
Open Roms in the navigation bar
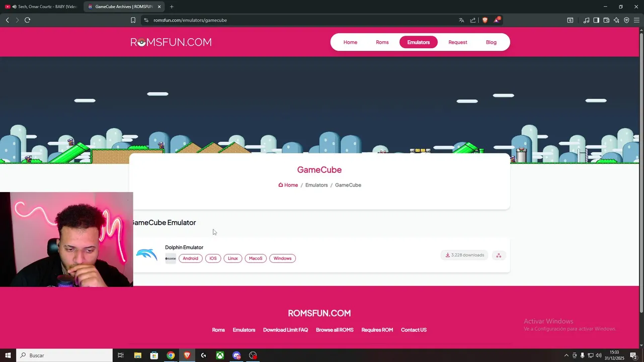pos(382,42)
